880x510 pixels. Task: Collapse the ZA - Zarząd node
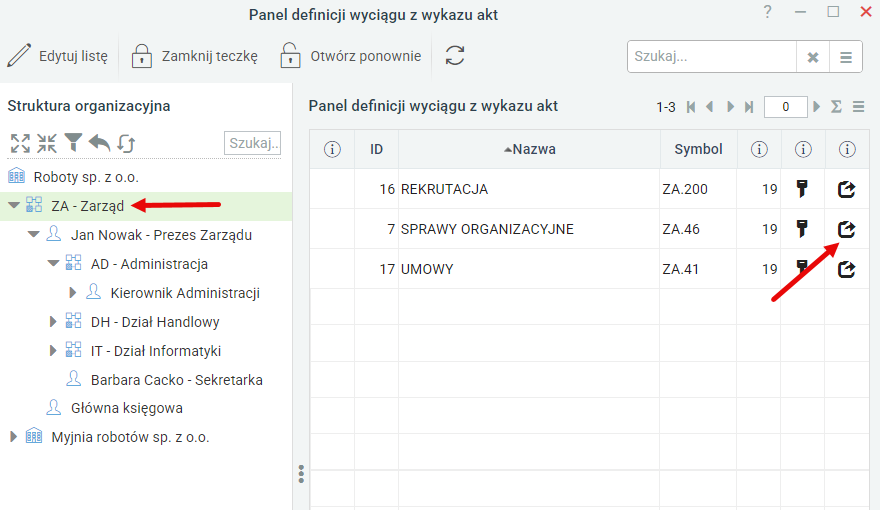pos(14,205)
